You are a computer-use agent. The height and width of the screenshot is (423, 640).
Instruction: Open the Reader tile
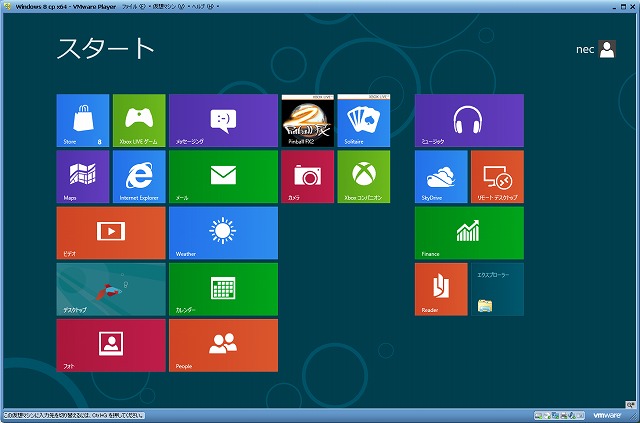pos(441,289)
